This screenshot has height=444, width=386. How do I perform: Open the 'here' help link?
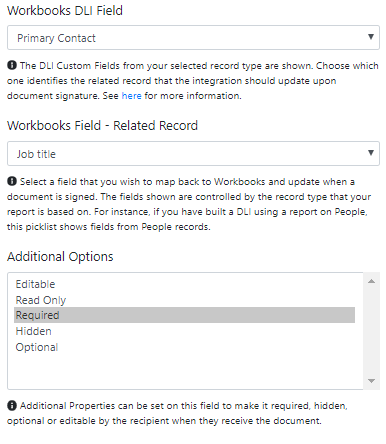[131, 96]
